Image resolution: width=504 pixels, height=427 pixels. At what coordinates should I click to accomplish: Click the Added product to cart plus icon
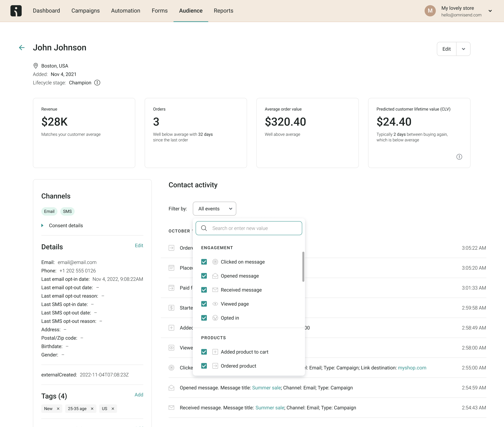coord(215,352)
